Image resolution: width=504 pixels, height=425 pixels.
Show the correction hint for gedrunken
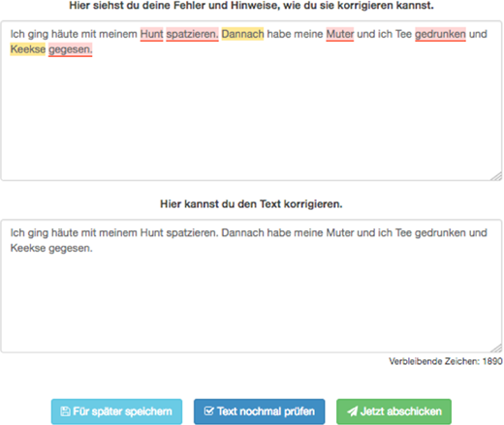(x=440, y=34)
